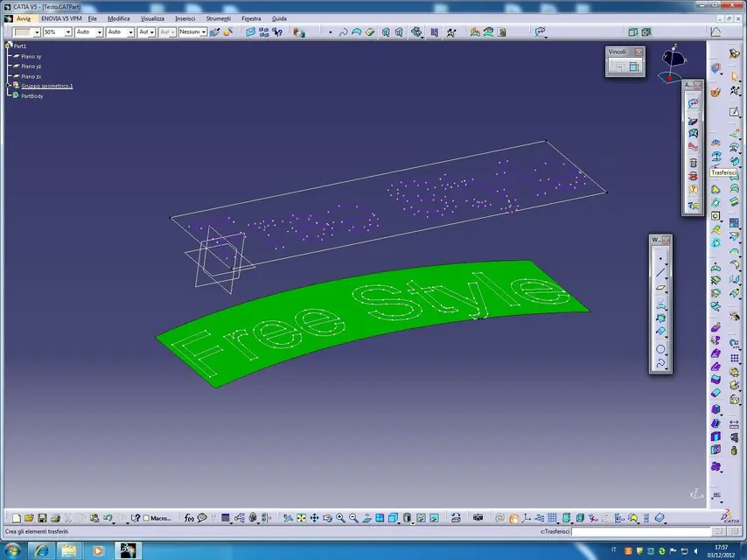Screen dimensions: 747x560
Task: Open the Avvia menu
Action: [x=24, y=18]
